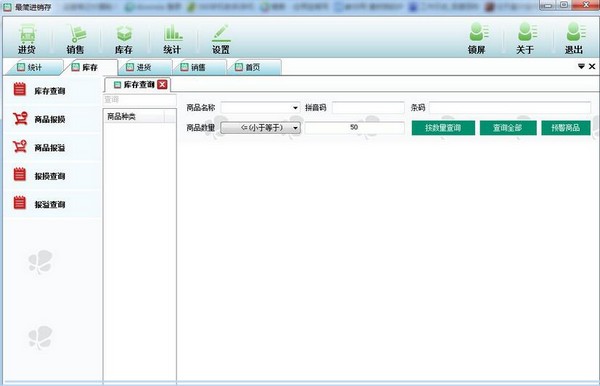
Task: Switch to the 首页 tab
Action: click(254, 67)
